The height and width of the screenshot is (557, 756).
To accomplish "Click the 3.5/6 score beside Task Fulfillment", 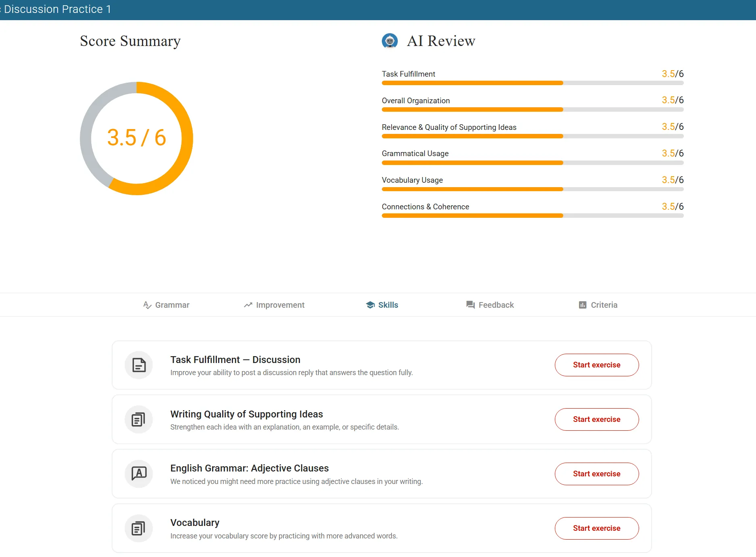I will coord(673,74).
